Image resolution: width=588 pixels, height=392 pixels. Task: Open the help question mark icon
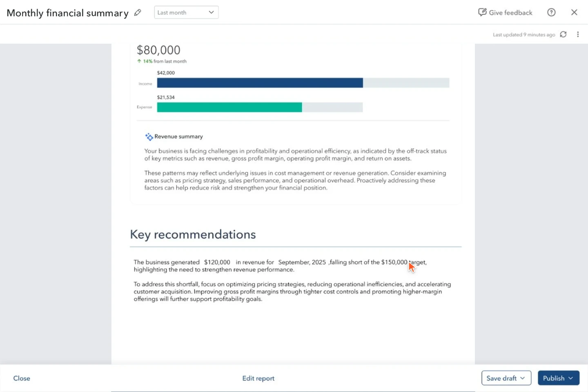point(551,12)
